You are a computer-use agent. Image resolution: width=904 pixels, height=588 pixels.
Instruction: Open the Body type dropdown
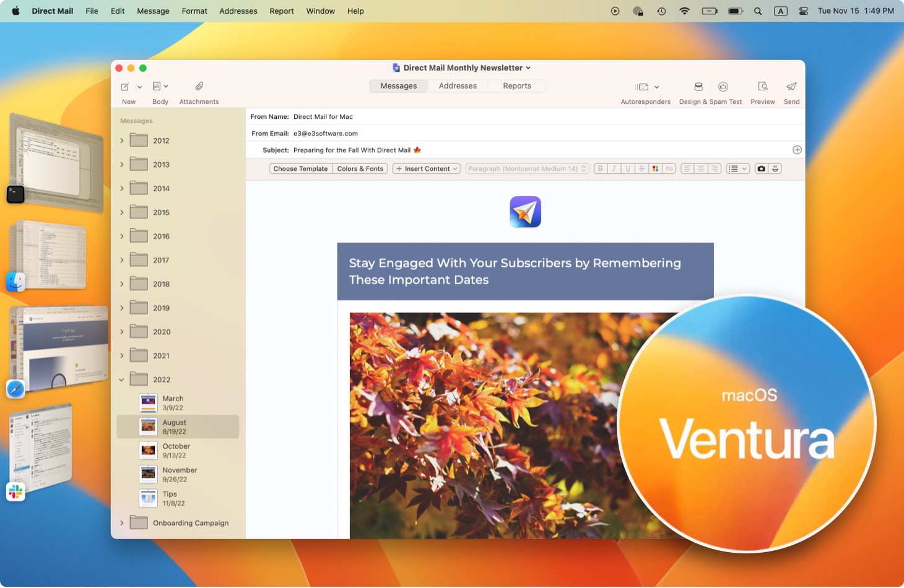(x=160, y=87)
